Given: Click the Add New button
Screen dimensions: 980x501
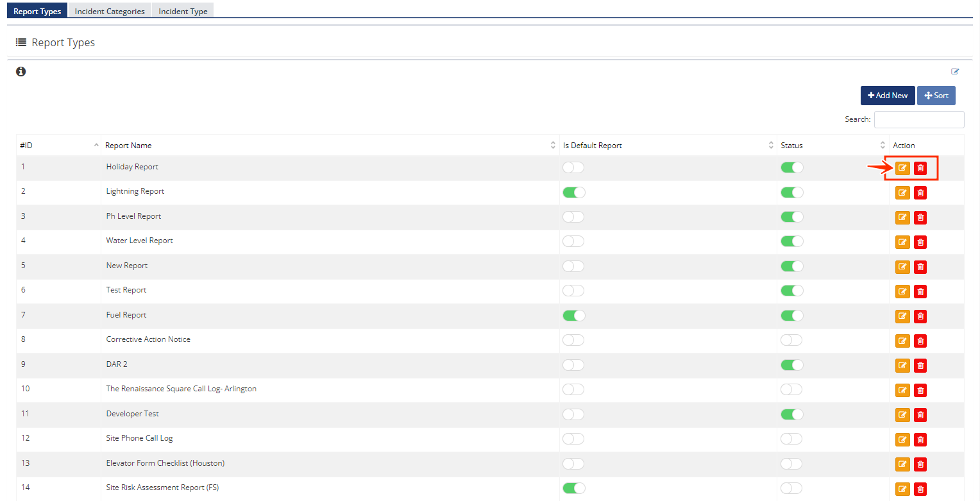Looking at the screenshot, I should pos(888,96).
